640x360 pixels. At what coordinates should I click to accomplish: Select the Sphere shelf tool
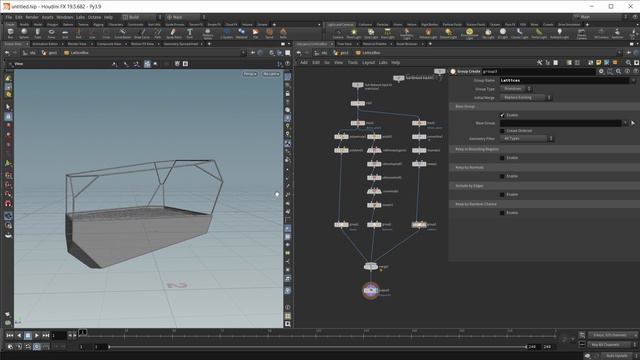coord(24,33)
